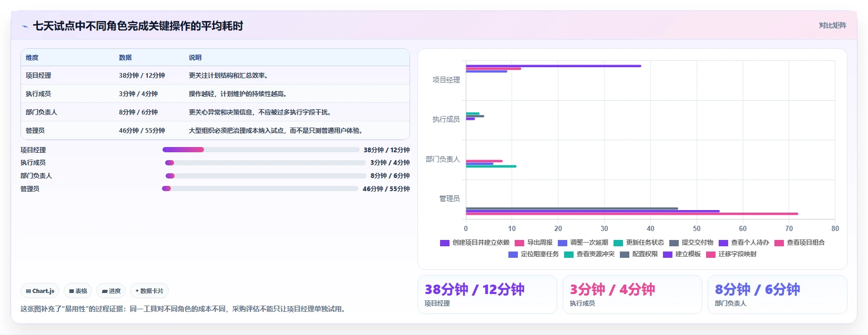The height and width of the screenshot is (335, 868).
Task: Click the x-axis tick label 40
Action: point(650,228)
